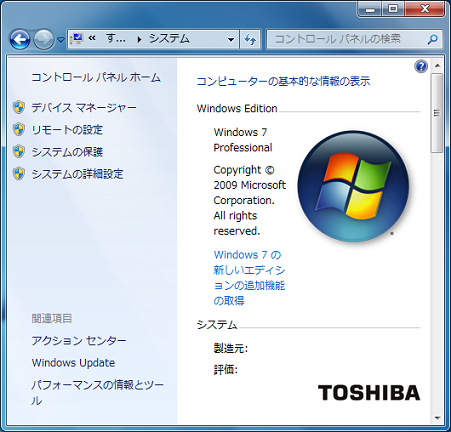451x432 pixels.
Task: Click shield icon next to リモートの設定
Action: pyautogui.click(x=19, y=129)
